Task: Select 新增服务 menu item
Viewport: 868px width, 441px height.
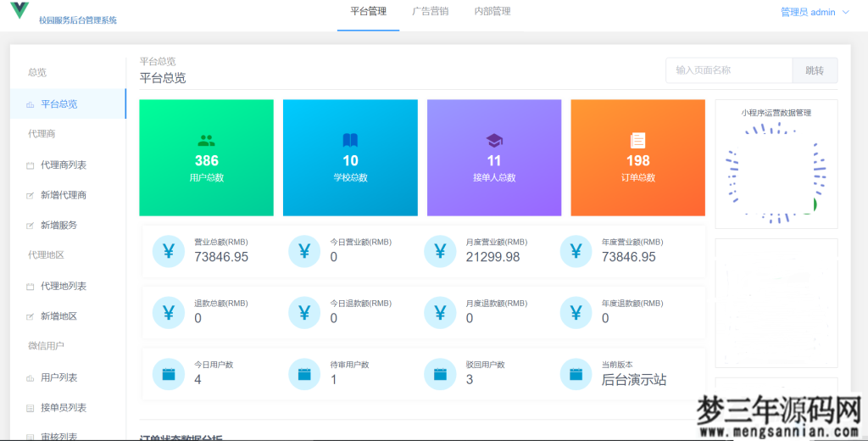Action: coord(68,225)
